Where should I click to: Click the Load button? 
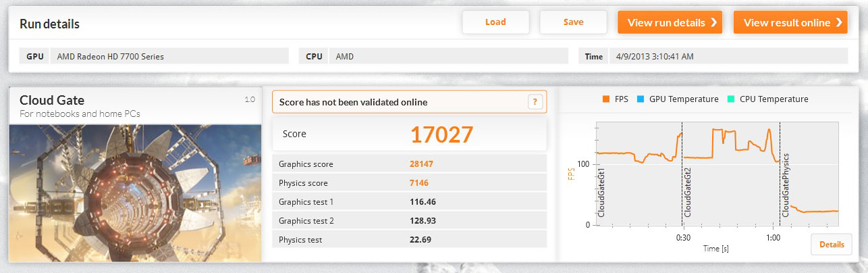pos(495,22)
